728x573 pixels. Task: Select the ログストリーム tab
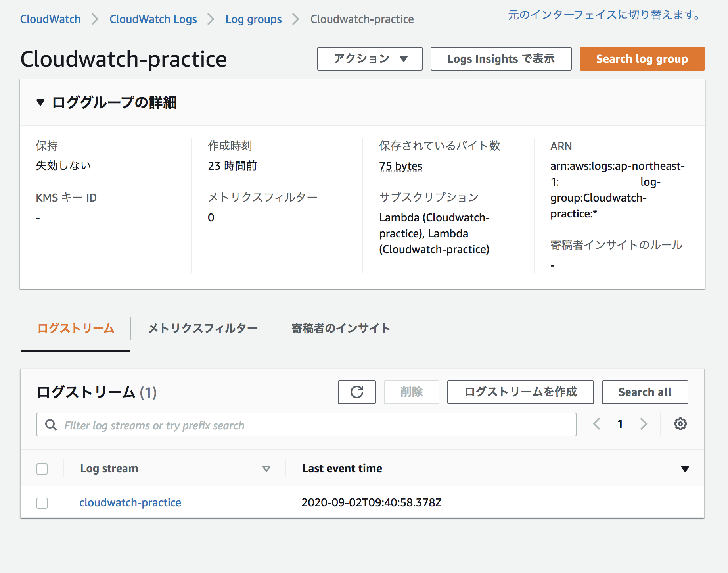[x=75, y=328]
